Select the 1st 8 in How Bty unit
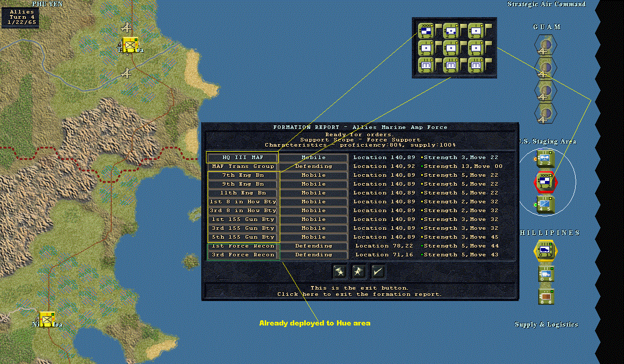This screenshot has width=624, height=364. point(243,202)
